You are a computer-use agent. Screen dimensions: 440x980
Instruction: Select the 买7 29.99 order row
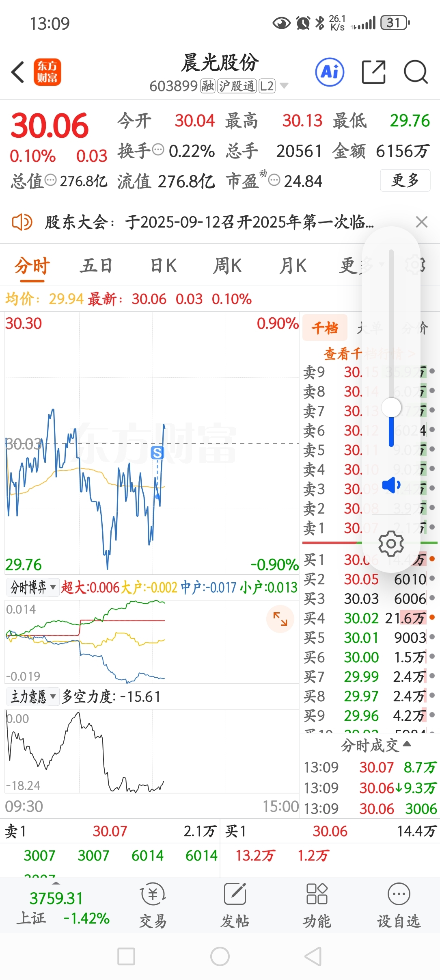coord(369,676)
